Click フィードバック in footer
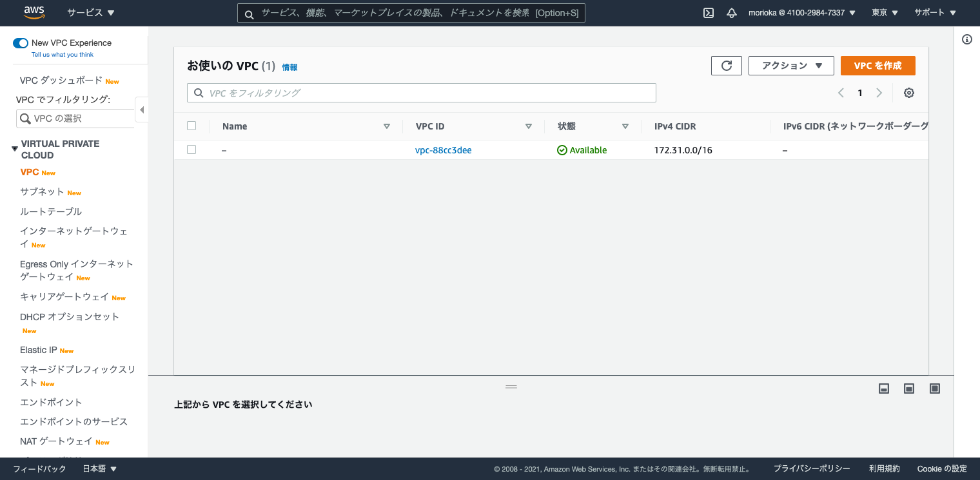 click(x=39, y=469)
